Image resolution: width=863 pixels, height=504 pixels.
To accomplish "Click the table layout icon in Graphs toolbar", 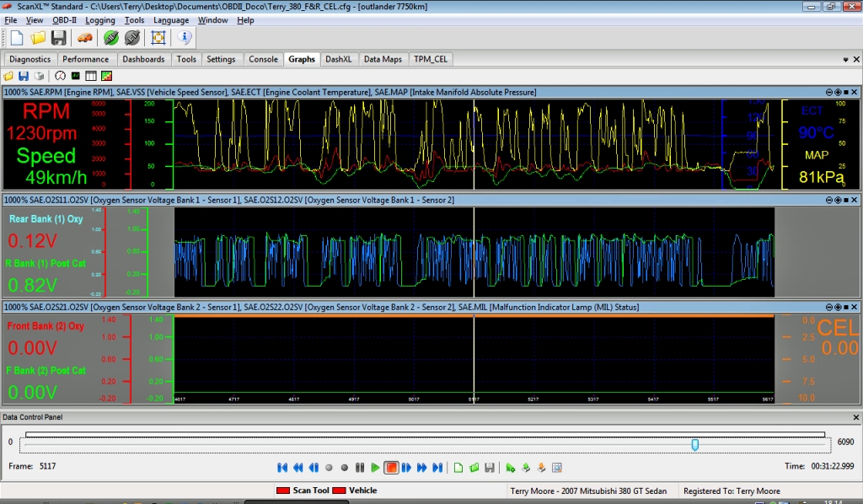I will click(x=90, y=76).
